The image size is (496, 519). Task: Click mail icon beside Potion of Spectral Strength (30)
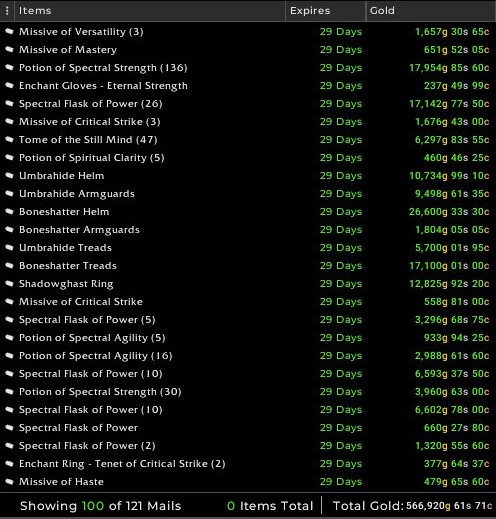click(x=9, y=391)
